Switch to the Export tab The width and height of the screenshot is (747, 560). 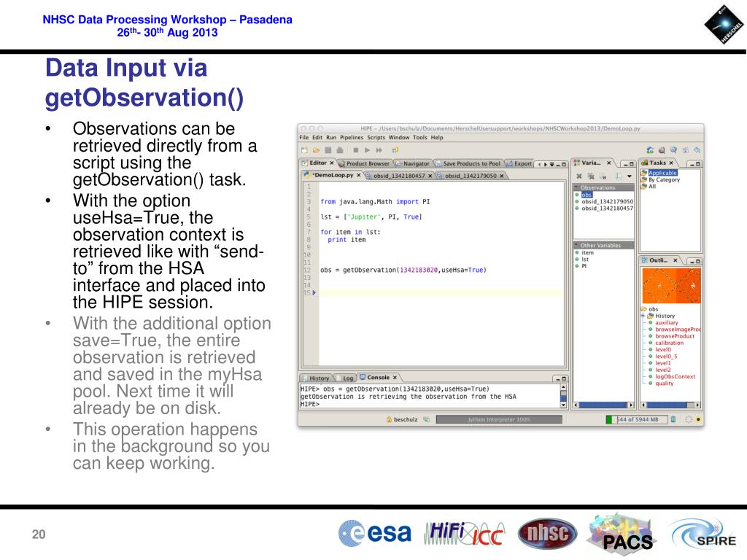[x=519, y=163]
